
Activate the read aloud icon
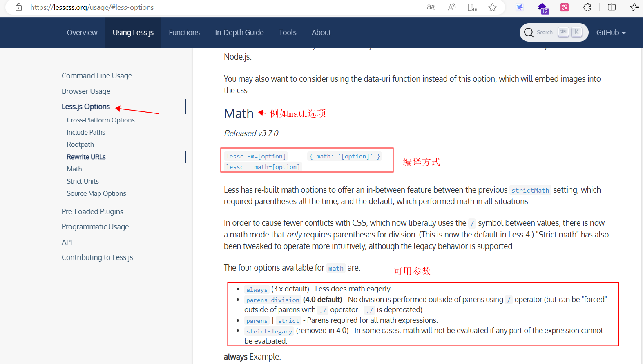pos(451,7)
